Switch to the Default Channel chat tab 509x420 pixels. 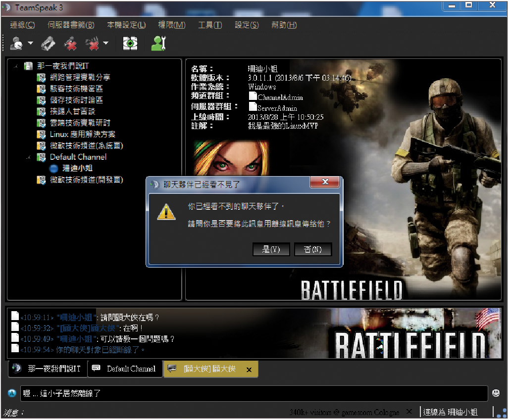pos(125,369)
